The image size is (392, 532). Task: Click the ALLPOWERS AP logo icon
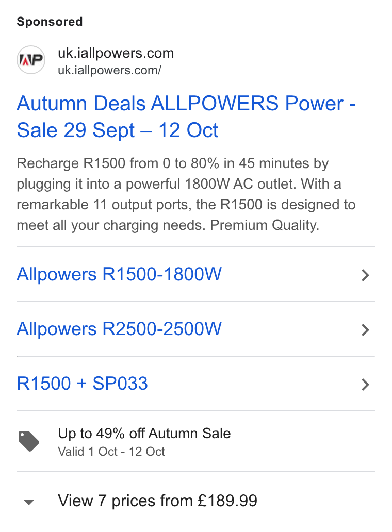coord(31,60)
